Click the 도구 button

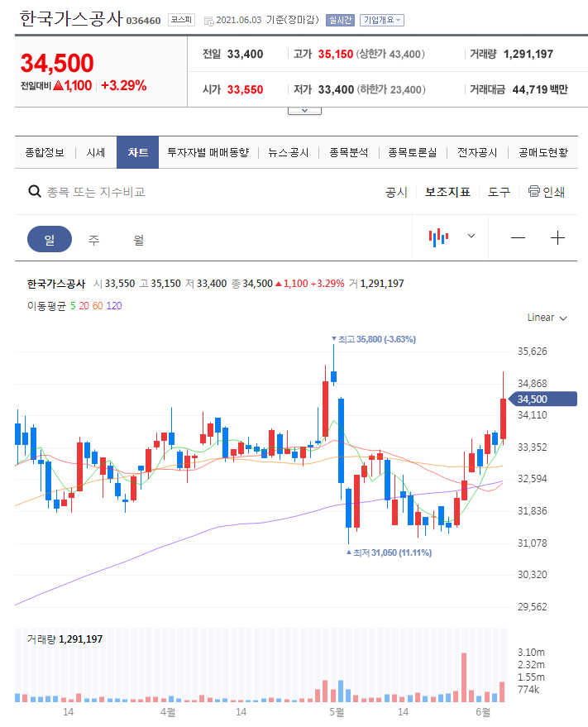coord(499,192)
